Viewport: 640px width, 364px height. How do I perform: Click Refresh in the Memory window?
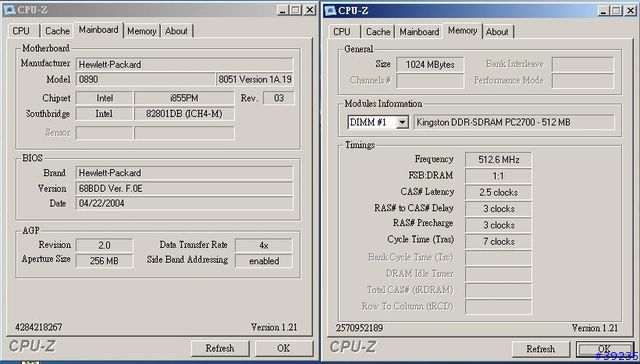pos(540,349)
